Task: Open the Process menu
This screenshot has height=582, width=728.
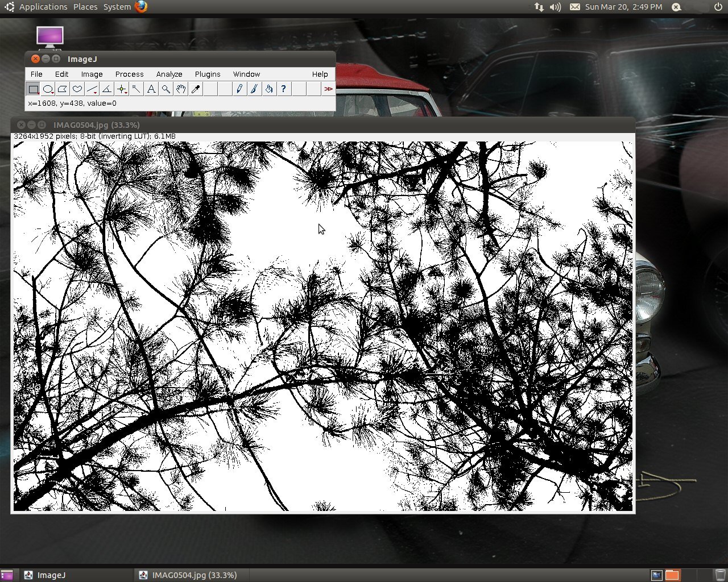Action: 129,74
